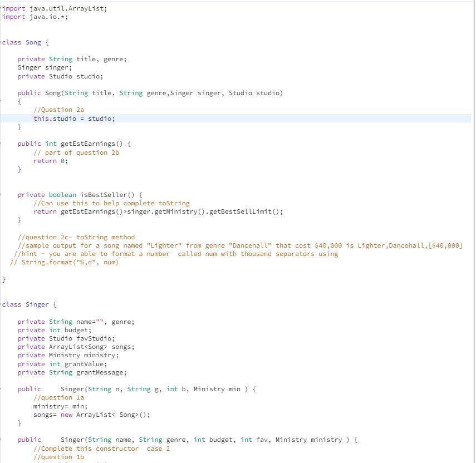The image size is (476, 463).
Task: Click the right-side scrollbar track
Action: point(473,223)
